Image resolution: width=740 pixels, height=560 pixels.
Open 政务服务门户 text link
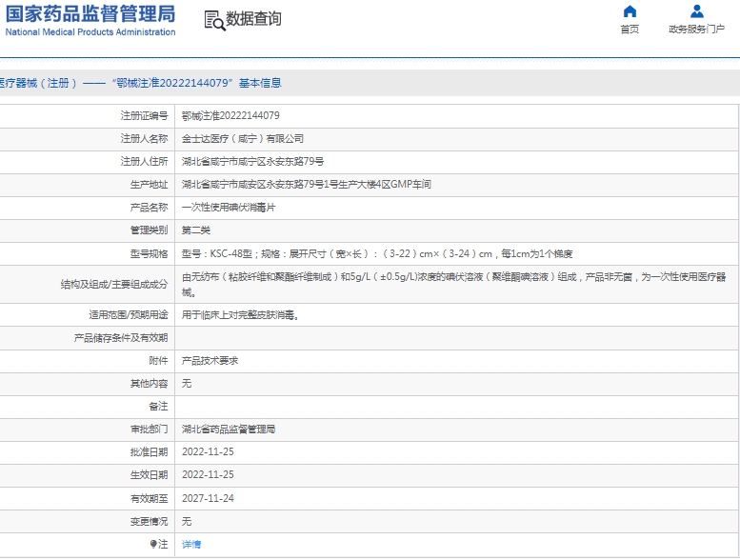click(x=696, y=30)
